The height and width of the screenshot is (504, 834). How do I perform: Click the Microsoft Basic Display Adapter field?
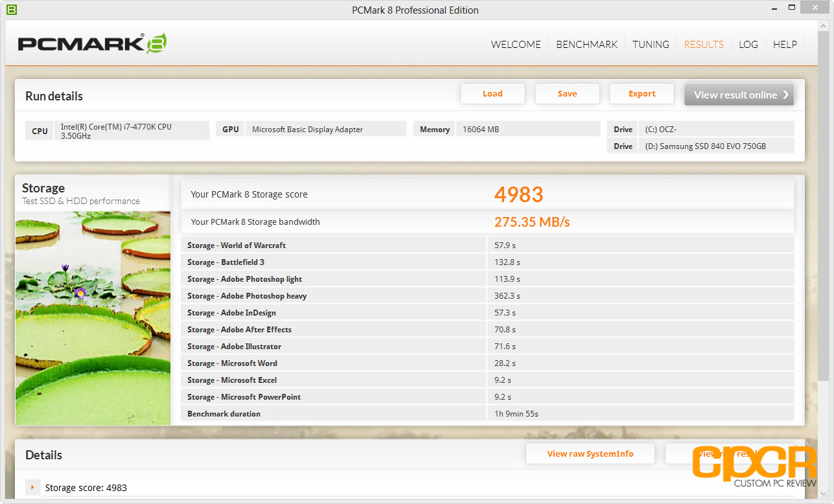[x=326, y=129]
